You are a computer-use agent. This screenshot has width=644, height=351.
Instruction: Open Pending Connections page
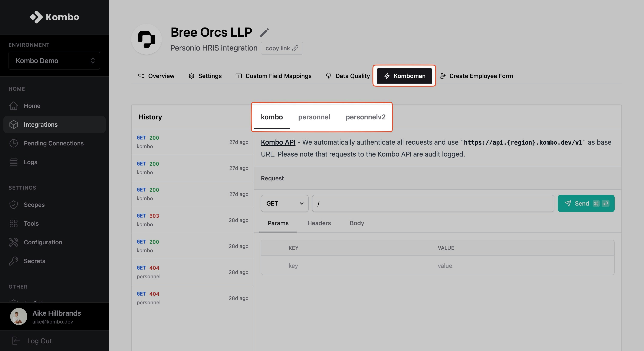(55, 143)
